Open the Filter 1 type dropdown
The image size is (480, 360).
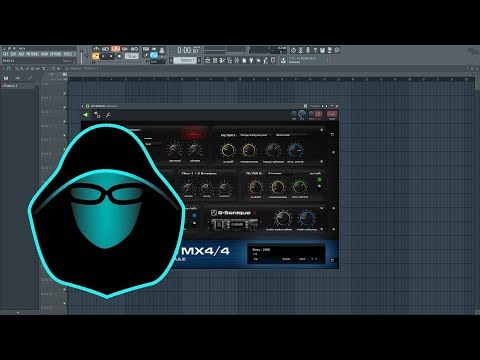(253, 135)
